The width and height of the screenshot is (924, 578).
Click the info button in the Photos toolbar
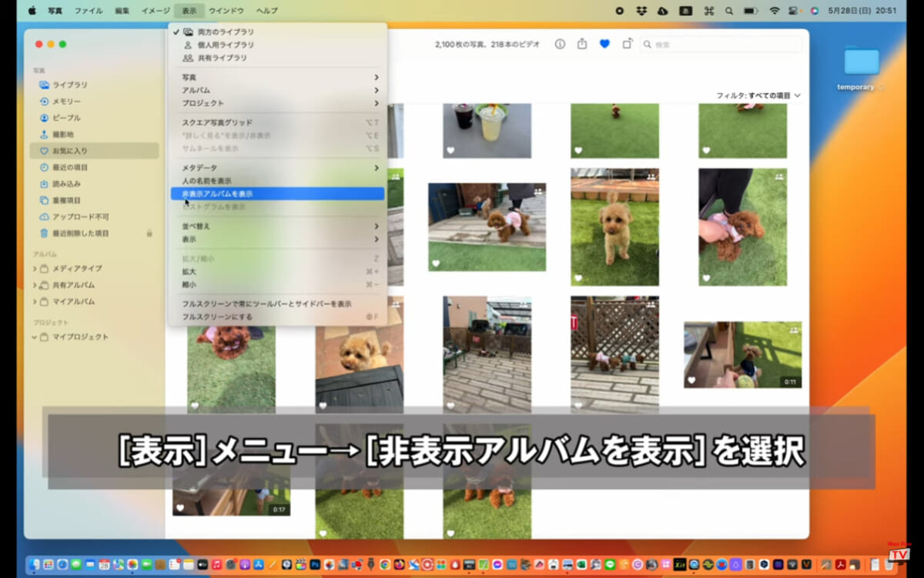560,44
